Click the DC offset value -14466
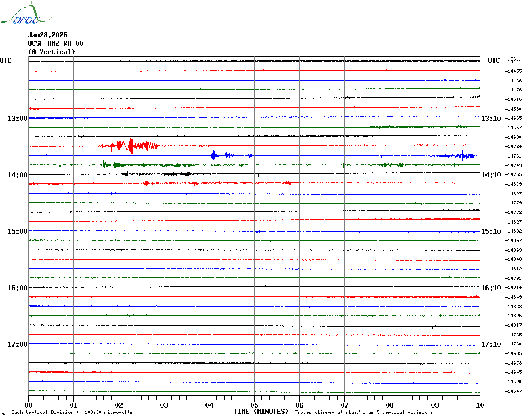 (x=513, y=81)
